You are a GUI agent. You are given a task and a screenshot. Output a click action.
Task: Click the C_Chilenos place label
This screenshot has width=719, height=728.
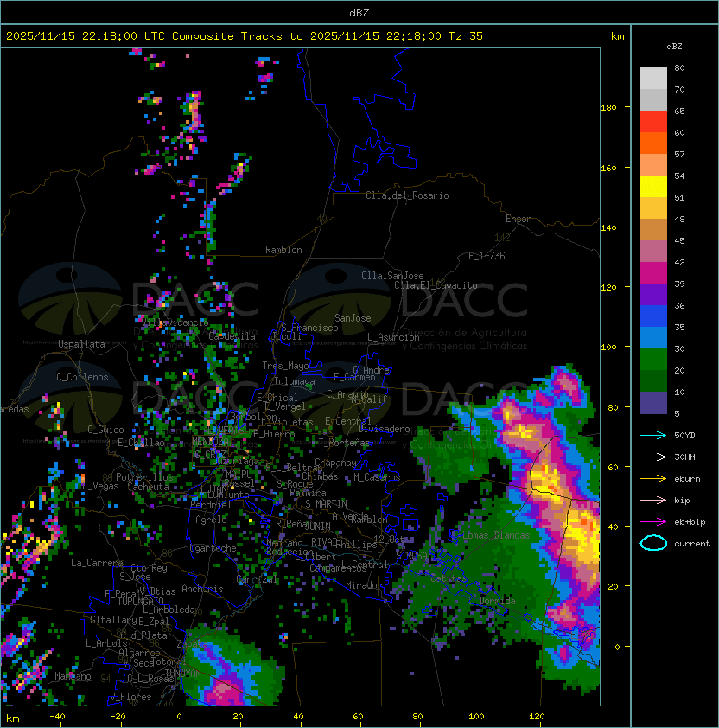click(x=82, y=377)
